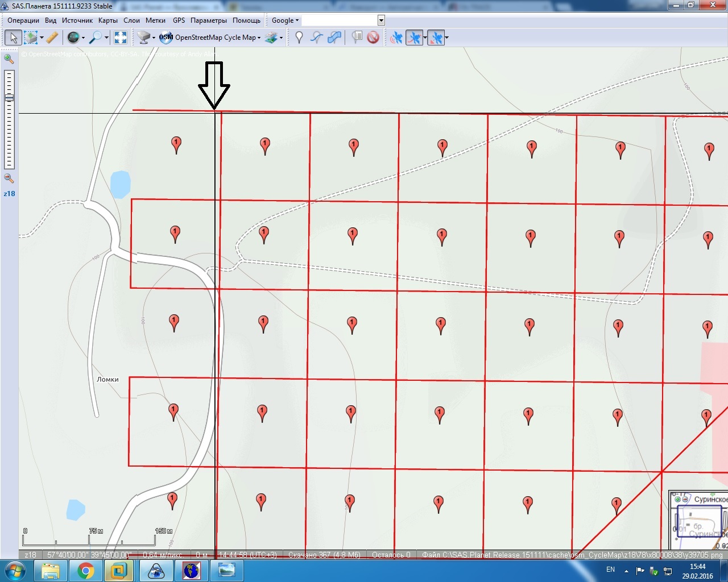The width and height of the screenshot is (728, 582).
Task: Click the zoom level slider handle
Action: pos(9,98)
